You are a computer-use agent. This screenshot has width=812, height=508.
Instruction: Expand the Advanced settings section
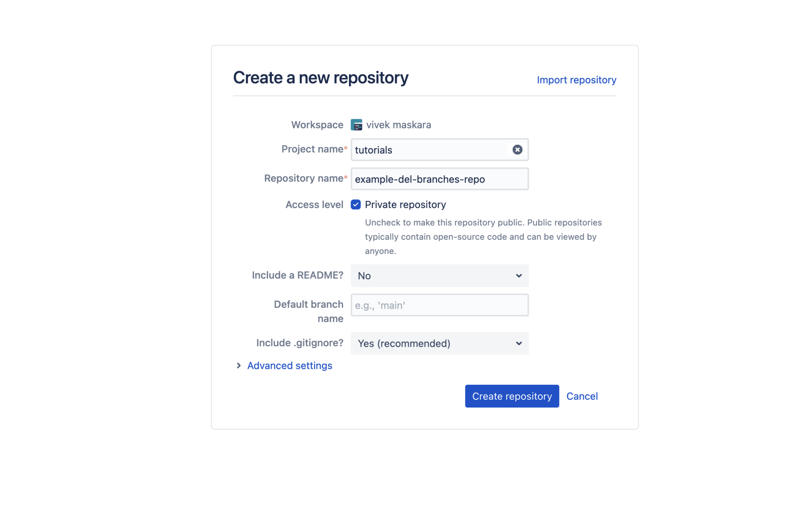coord(289,365)
